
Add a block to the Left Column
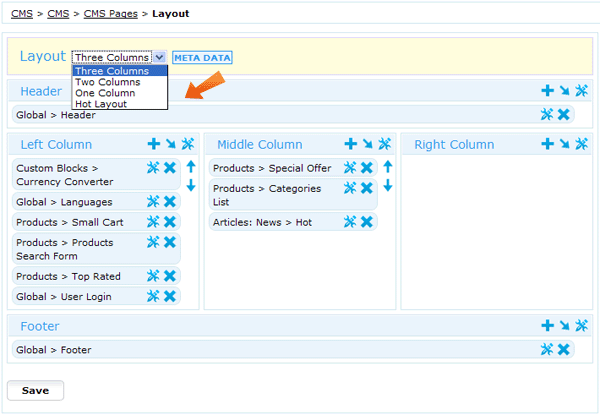(154, 144)
